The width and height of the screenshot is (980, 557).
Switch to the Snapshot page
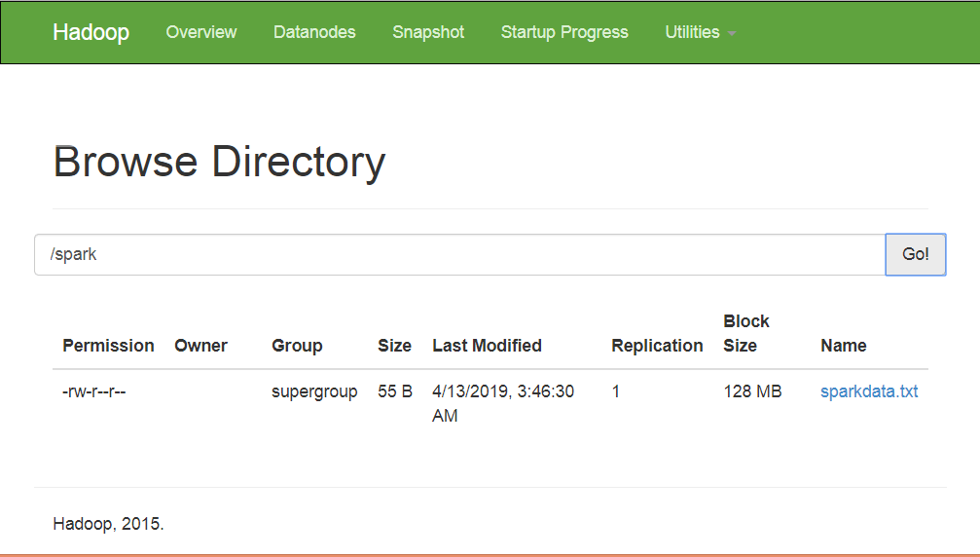[x=428, y=32]
